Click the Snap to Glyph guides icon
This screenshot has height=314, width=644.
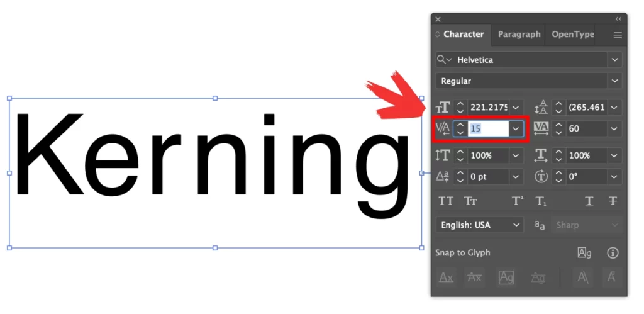[584, 253]
